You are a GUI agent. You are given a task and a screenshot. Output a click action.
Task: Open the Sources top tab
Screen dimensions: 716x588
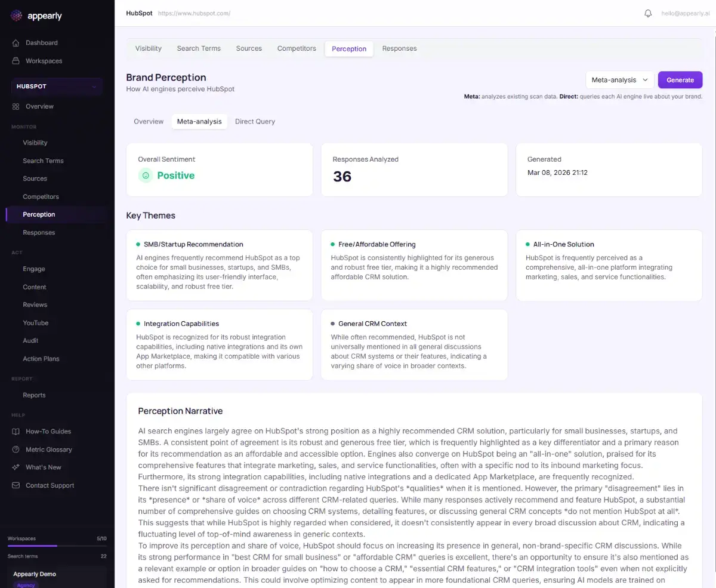[x=249, y=48]
